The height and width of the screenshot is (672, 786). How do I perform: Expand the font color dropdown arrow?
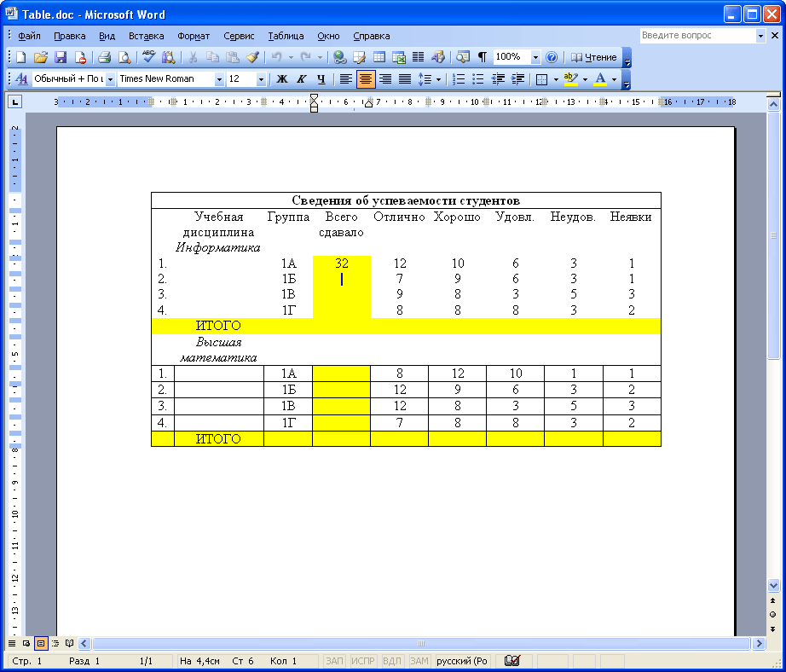click(x=614, y=79)
